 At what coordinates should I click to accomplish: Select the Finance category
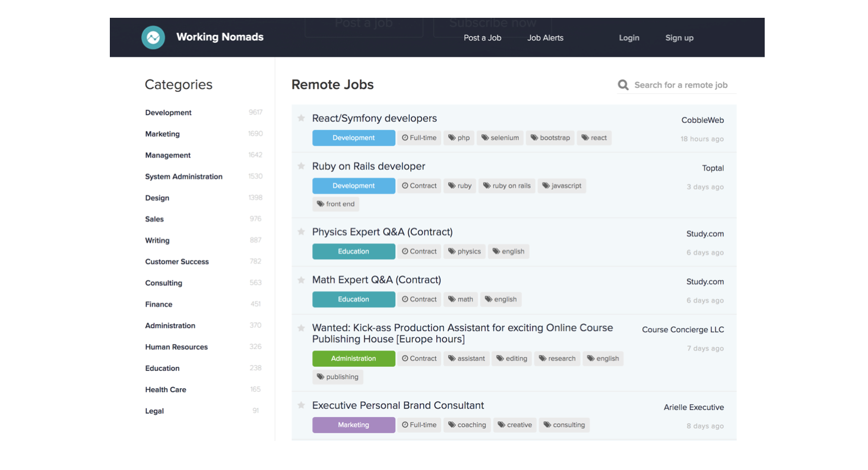click(x=159, y=304)
